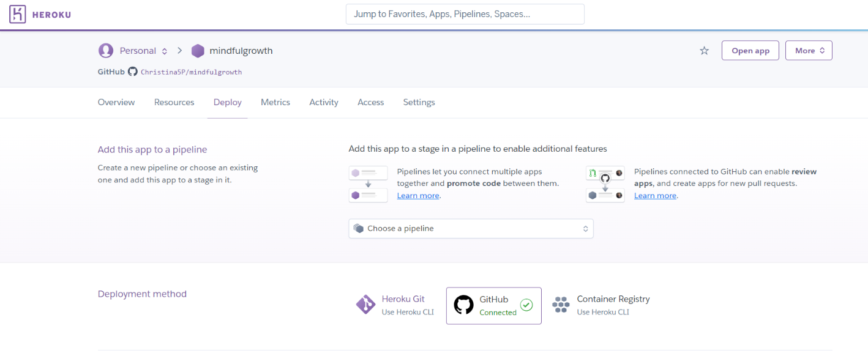This screenshot has height=356, width=868.
Task: Click the mindfulgrowth app hexagon icon
Action: click(198, 51)
